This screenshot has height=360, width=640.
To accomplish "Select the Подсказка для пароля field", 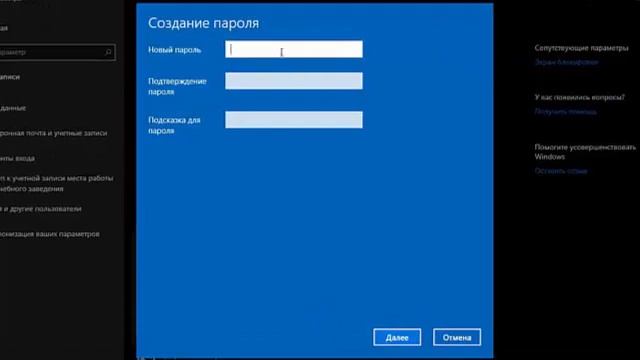I will 293,120.
